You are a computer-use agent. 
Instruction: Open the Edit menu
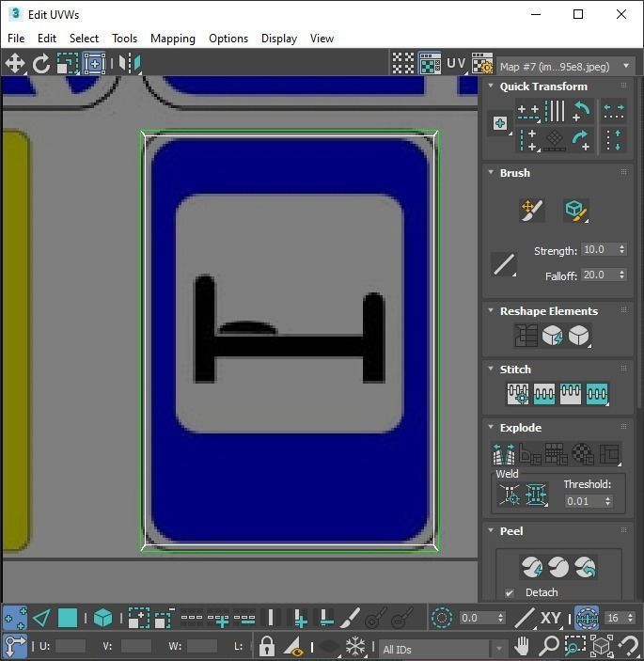pos(47,39)
